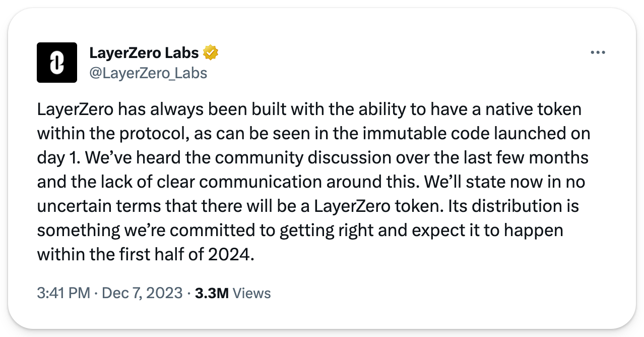The height and width of the screenshot is (337, 644).
Task: Open the LayerZero Labs profile avatar
Action: click(x=57, y=63)
